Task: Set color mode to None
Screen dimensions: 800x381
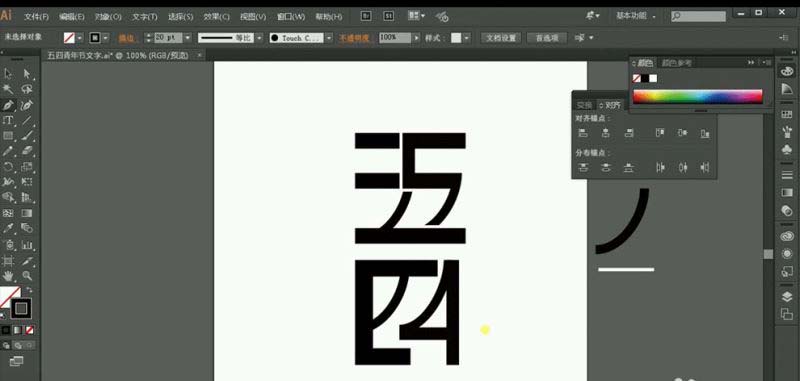Action: tap(30, 330)
